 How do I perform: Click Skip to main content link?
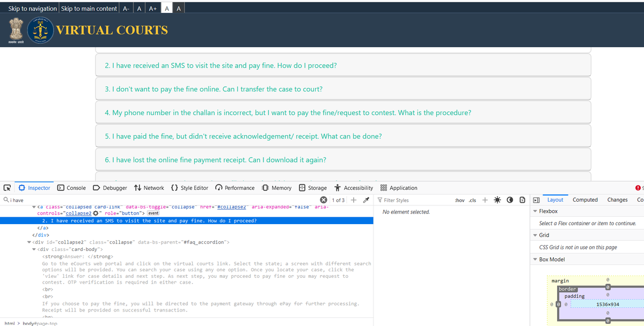pyautogui.click(x=89, y=8)
